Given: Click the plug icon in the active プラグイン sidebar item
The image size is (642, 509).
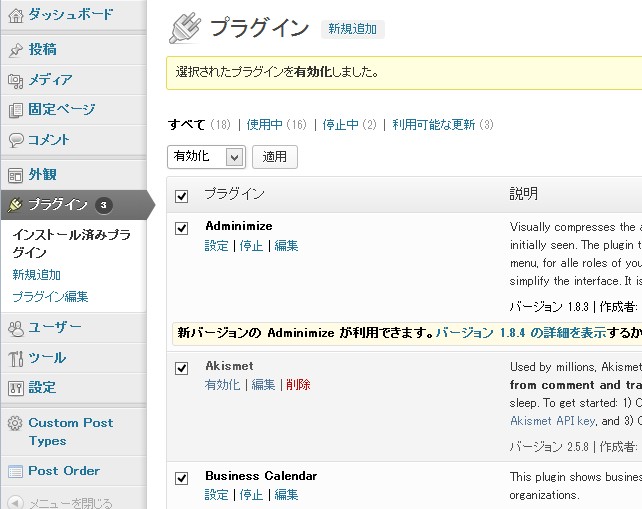Looking at the screenshot, I should [15, 205].
